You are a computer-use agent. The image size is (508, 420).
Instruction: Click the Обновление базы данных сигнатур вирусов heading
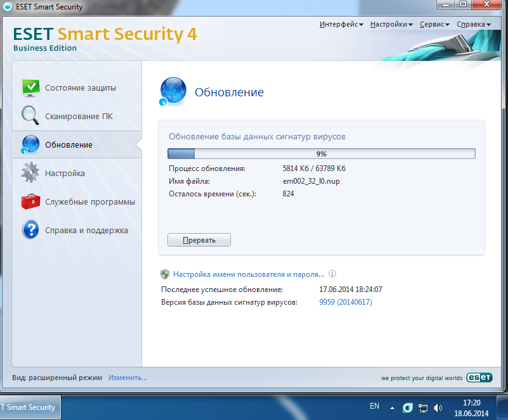[x=257, y=137]
